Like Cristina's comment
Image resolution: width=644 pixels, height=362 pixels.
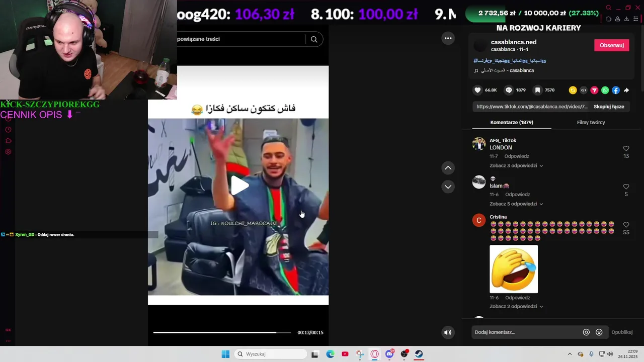626,225
